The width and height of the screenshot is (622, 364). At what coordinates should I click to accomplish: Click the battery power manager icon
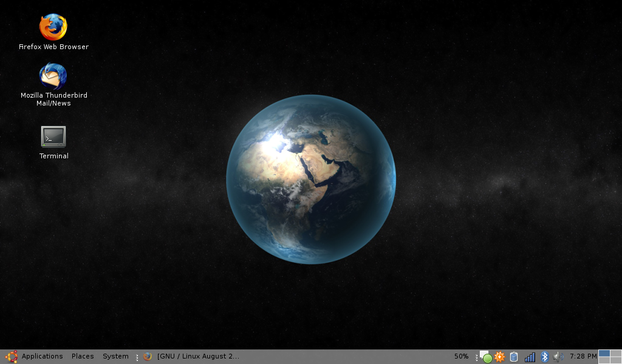[514, 357]
